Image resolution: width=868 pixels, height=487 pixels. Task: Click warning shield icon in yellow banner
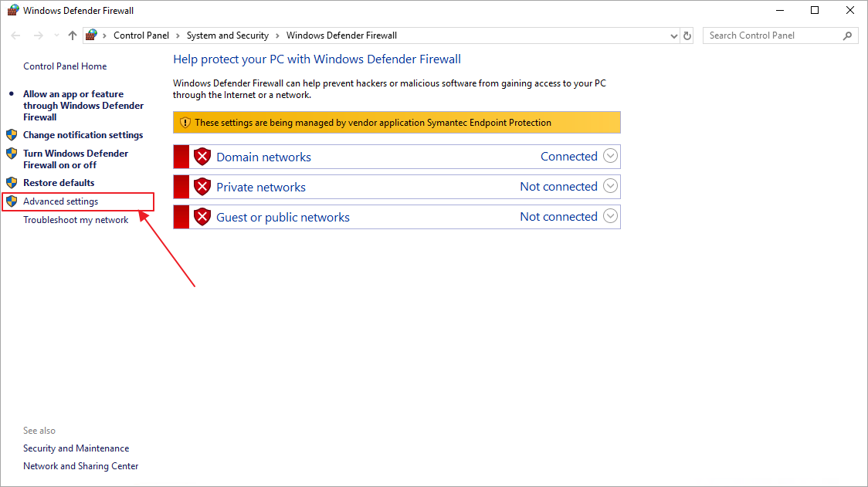pos(185,123)
